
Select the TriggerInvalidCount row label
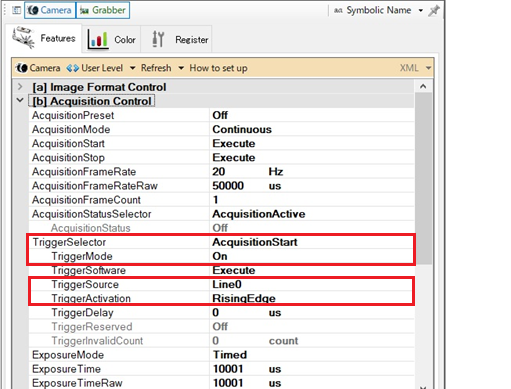coord(97,341)
